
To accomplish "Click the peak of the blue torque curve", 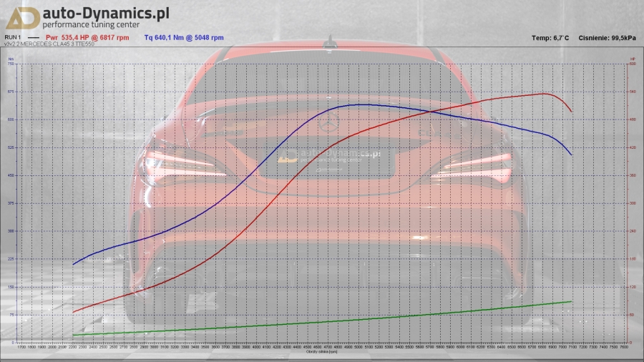I will pos(364,104).
